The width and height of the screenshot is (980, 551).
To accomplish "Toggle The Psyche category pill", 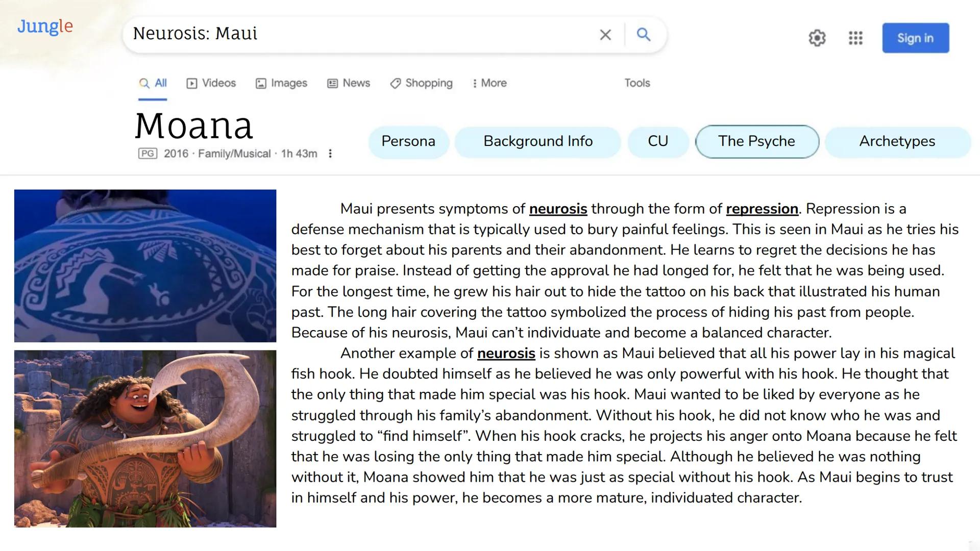I will pyautogui.click(x=757, y=141).
